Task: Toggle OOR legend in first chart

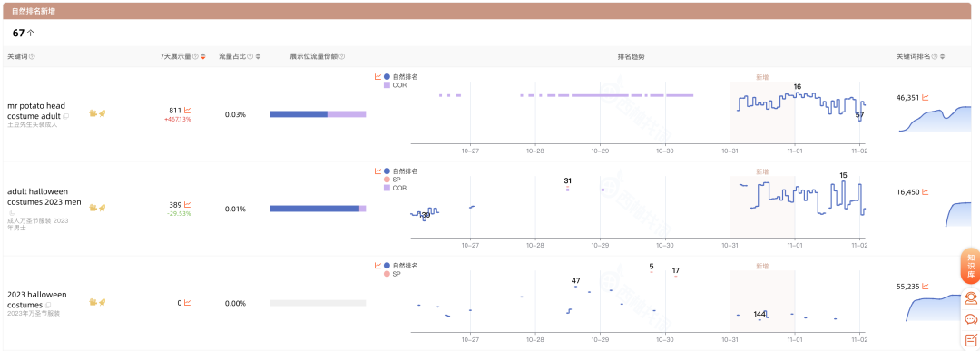Action: [x=395, y=85]
